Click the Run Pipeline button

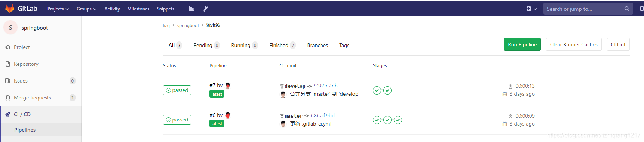coord(522,44)
